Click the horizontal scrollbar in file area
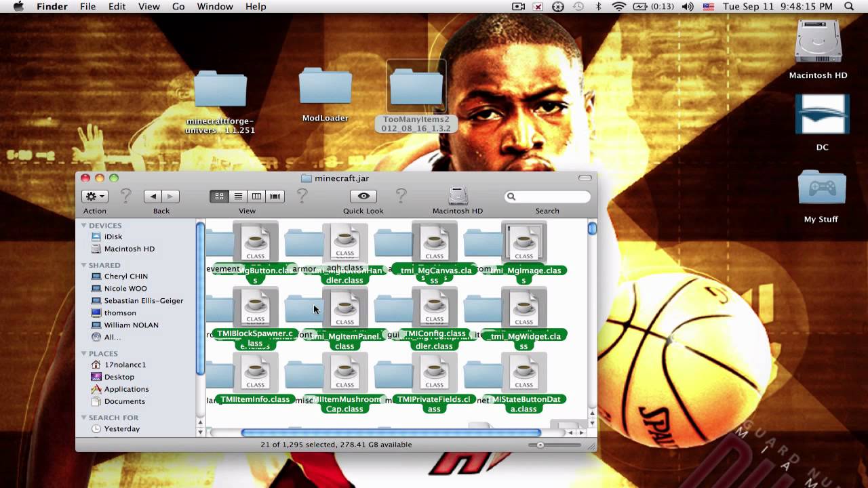Screen dimensions: 868x488 point(391,432)
